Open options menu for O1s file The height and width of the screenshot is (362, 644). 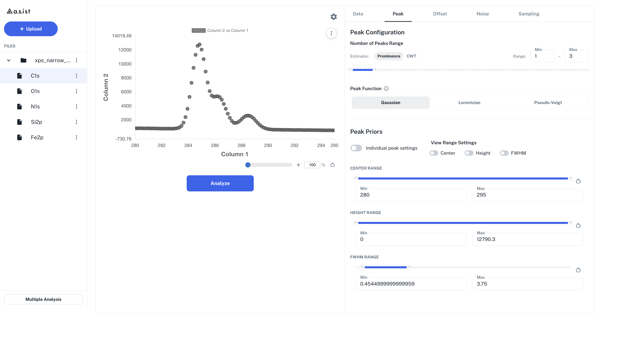(x=76, y=91)
